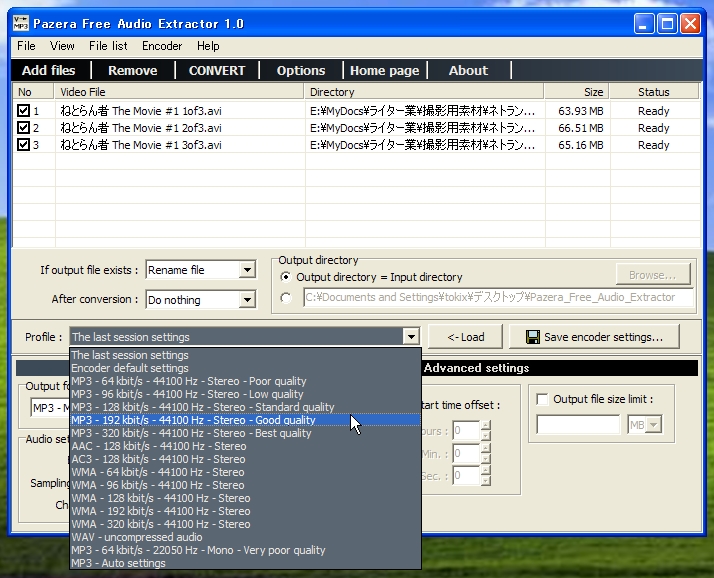Click Save encoder settings button
The height and width of the screenshot is (578, 714).
pos(594,337)
